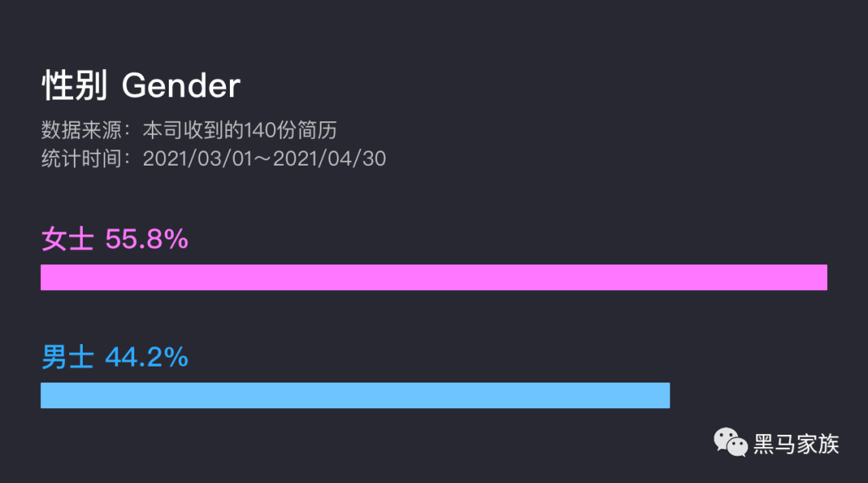
Task: Click the blue 男士 bar
Action: pos(355,395)
